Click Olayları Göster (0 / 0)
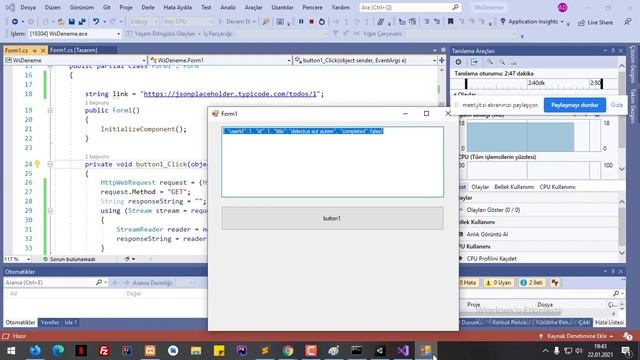The image size is (640, 360). (493, 210)
